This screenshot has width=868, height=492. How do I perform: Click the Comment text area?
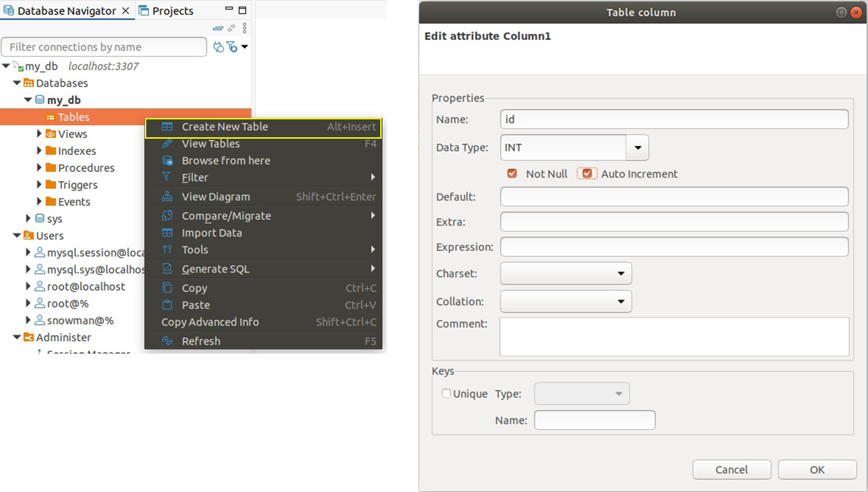(674, 337)
